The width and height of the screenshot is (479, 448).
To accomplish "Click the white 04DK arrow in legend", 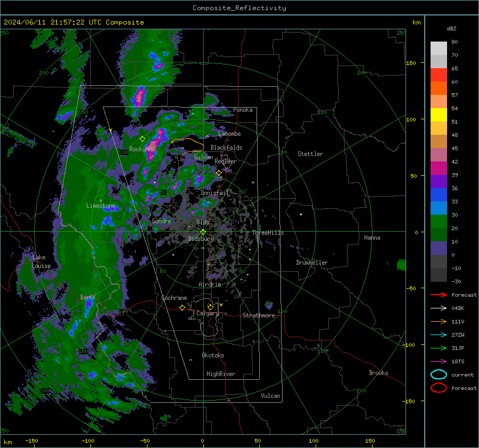I will 439,308.
